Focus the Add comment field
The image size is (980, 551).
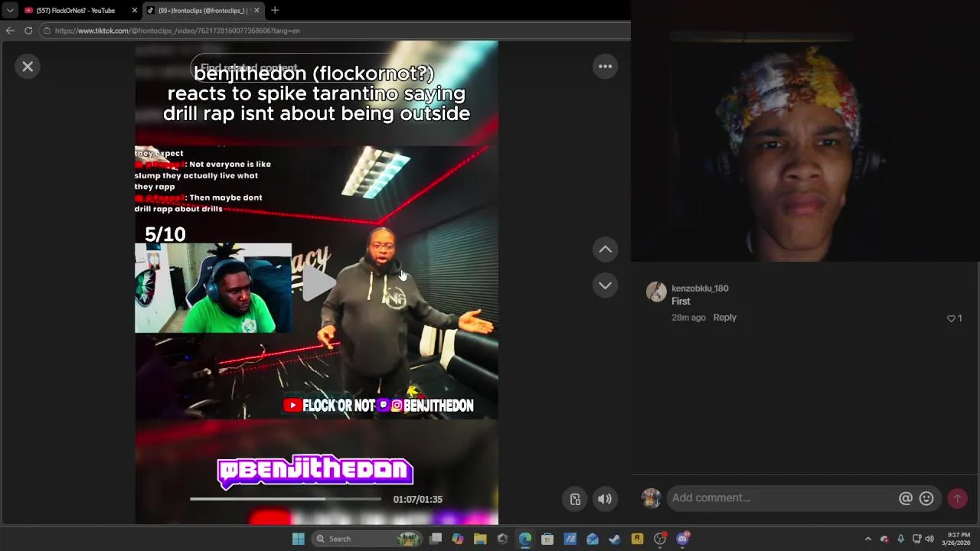[x=781, y=498]
